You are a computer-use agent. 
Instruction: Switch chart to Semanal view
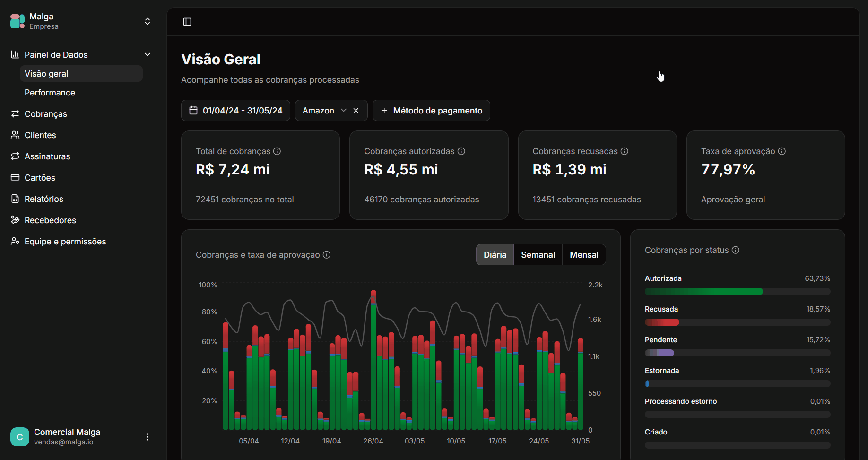click(538, 255)
